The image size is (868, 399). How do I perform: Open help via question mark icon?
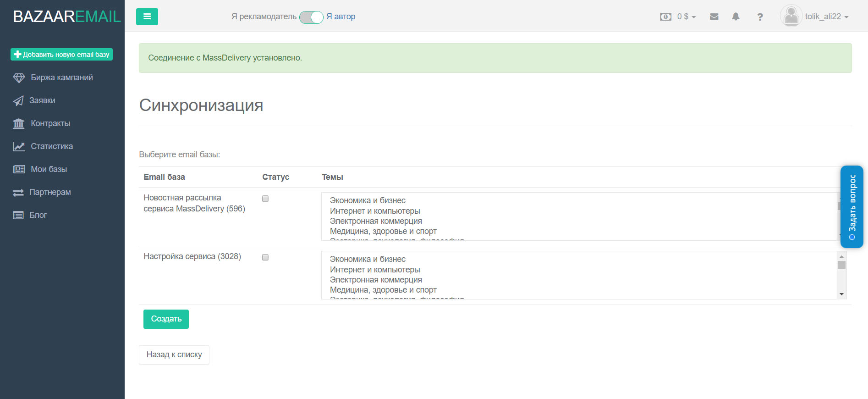(x=760, y=17)
